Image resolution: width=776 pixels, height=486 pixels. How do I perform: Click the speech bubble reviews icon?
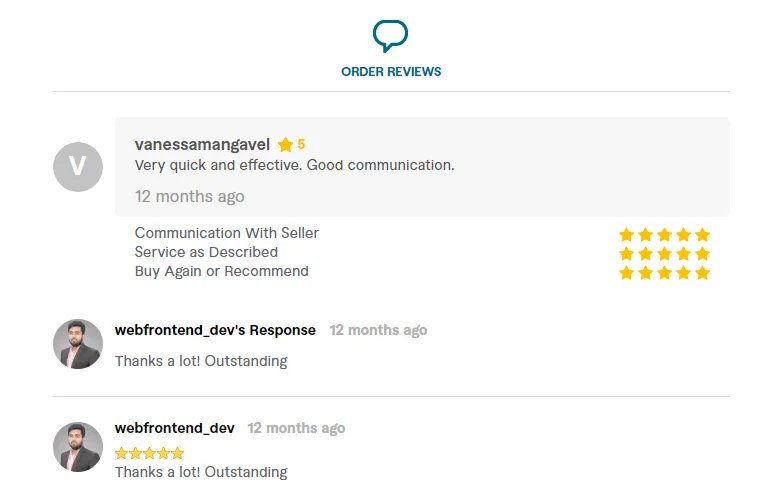tap(390, 36)
